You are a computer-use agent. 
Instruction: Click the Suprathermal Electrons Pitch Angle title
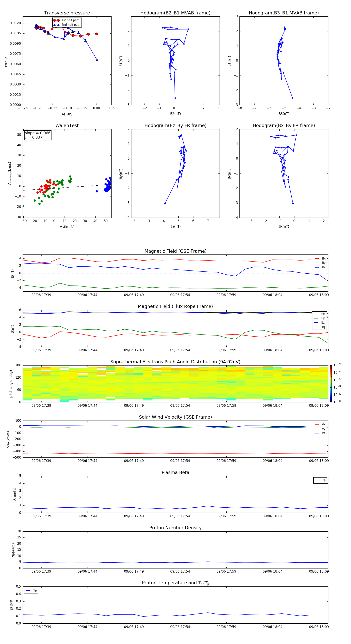tap(175, 362)
